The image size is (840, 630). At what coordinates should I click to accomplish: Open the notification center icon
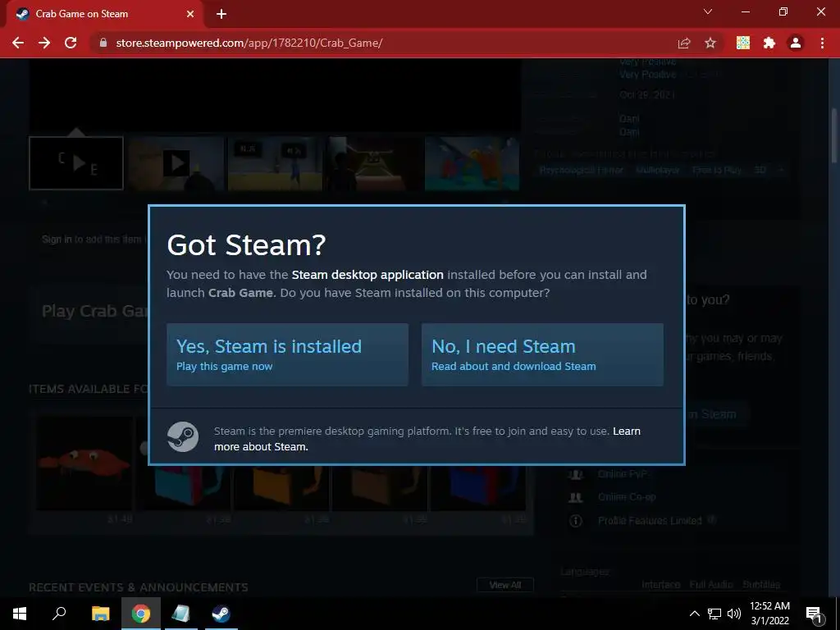click(815, 614)
